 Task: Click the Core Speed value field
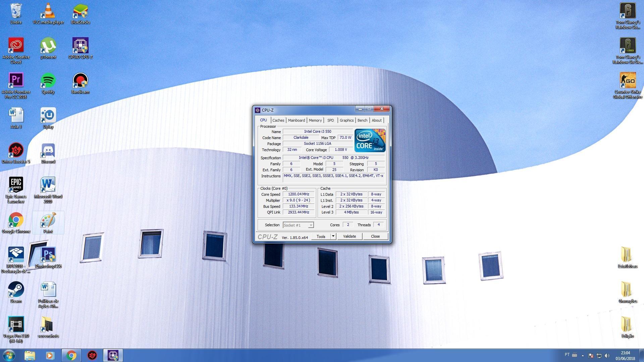[x=299, y=194]
